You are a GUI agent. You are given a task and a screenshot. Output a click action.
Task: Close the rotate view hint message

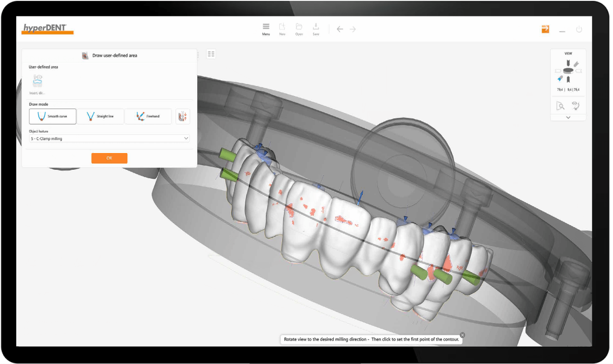[x=462, y=335]
